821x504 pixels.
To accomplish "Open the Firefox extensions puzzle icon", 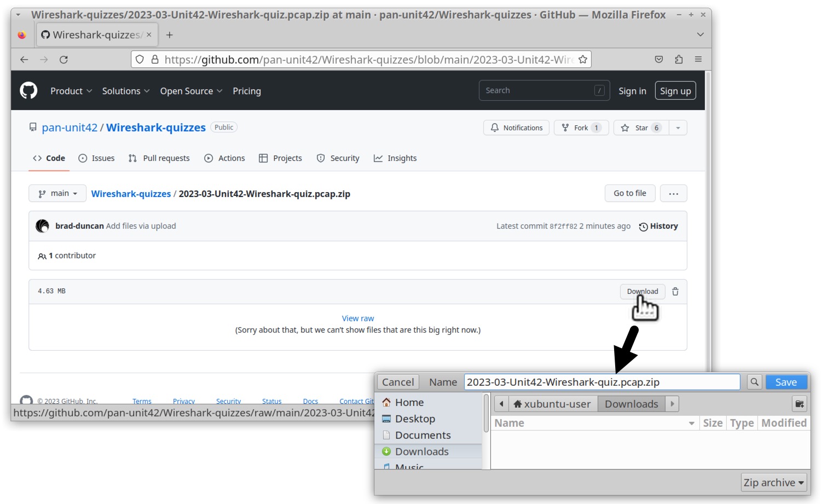I will tap(679, 59).
